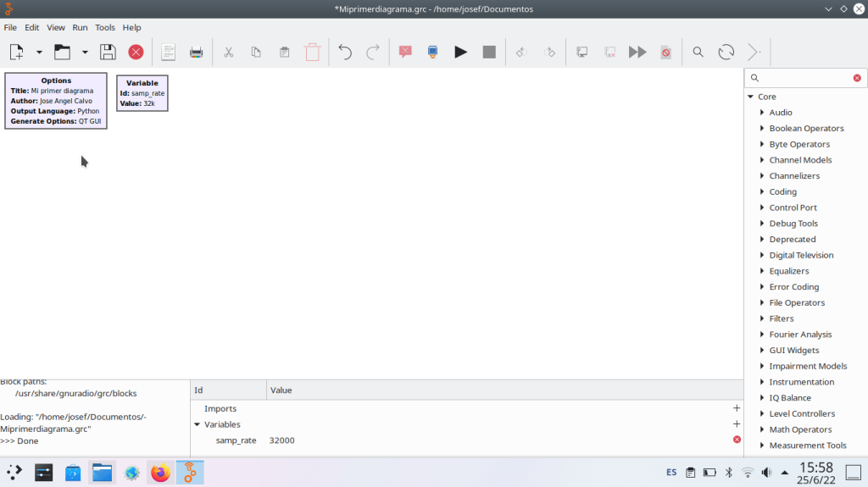The image size is (868, 487).
Task: Click the new flowgraph icon
Action: point(16,53)
